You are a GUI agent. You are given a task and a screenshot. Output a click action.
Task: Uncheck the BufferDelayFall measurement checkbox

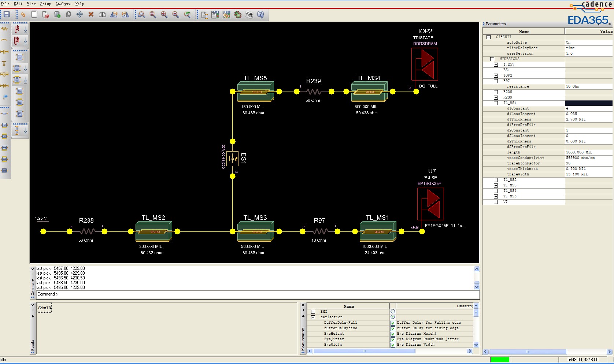tap(393, 323)
